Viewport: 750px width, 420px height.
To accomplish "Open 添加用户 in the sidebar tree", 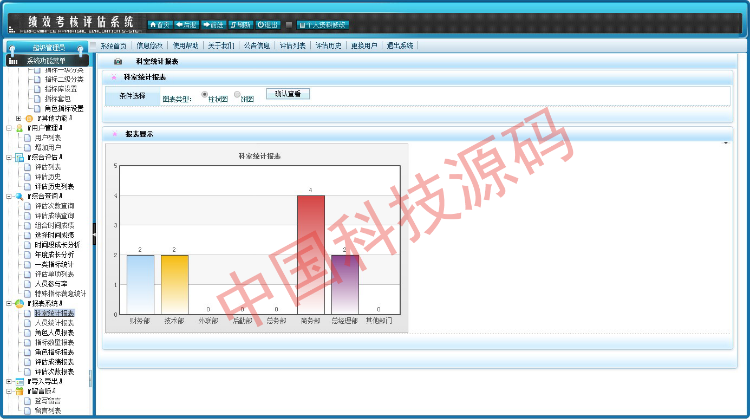I will pos(48,148).
